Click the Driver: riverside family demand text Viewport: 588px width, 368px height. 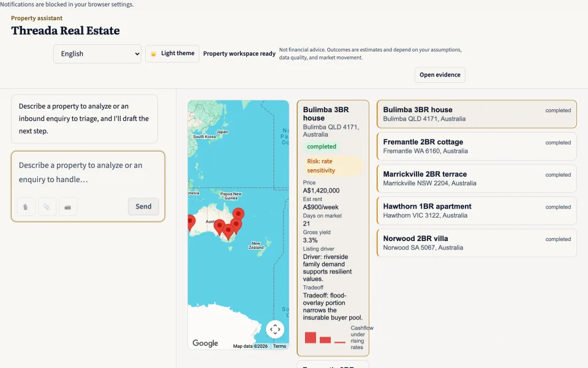point(327,268)
